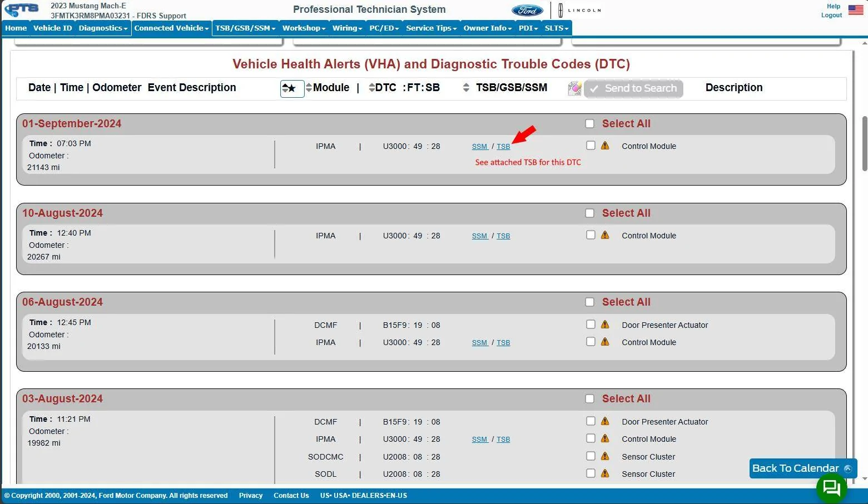Open SSM link for 06-August U3000
The height and width of the screenshot is (504, 868).
click(480, 343)
